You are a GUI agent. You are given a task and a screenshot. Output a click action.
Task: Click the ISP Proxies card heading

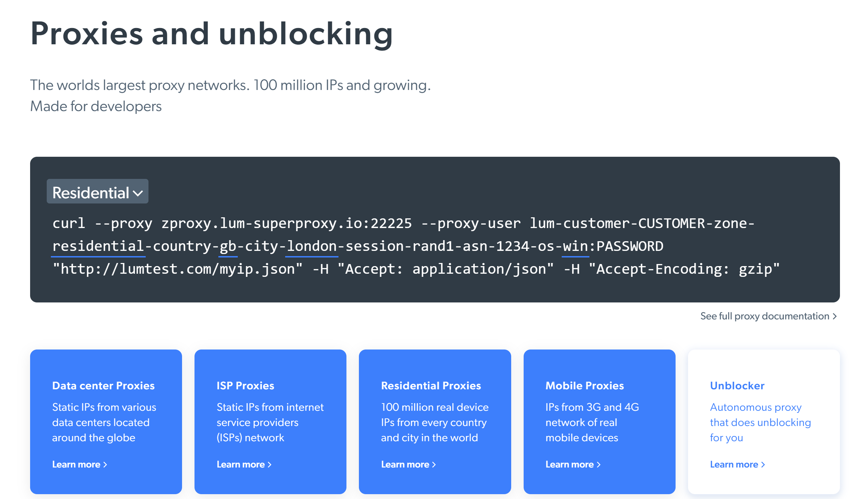tap(245, 386)
